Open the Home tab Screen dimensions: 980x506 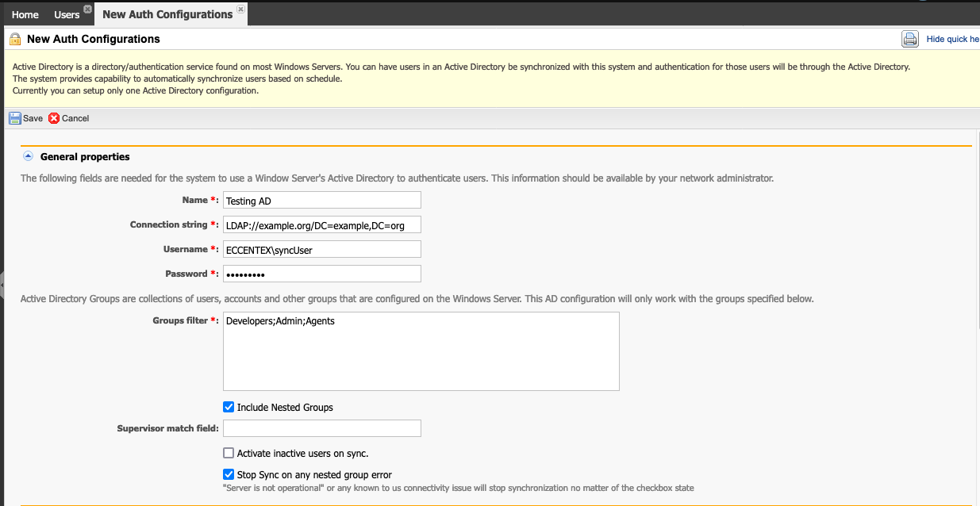pos(25,14)
